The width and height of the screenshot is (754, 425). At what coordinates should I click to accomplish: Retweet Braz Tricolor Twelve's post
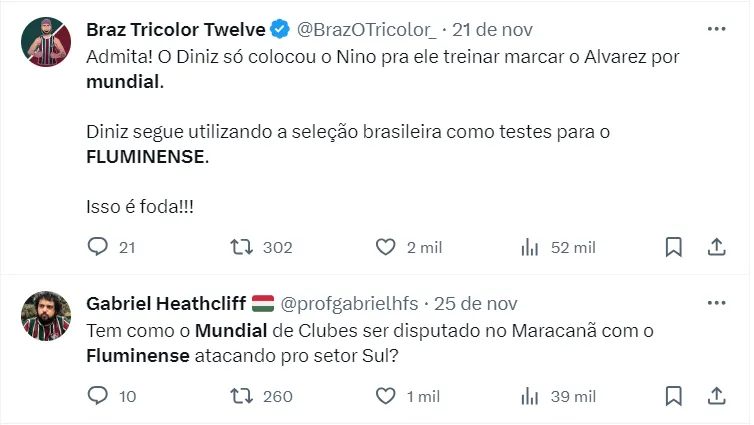(x=241, y=247)
